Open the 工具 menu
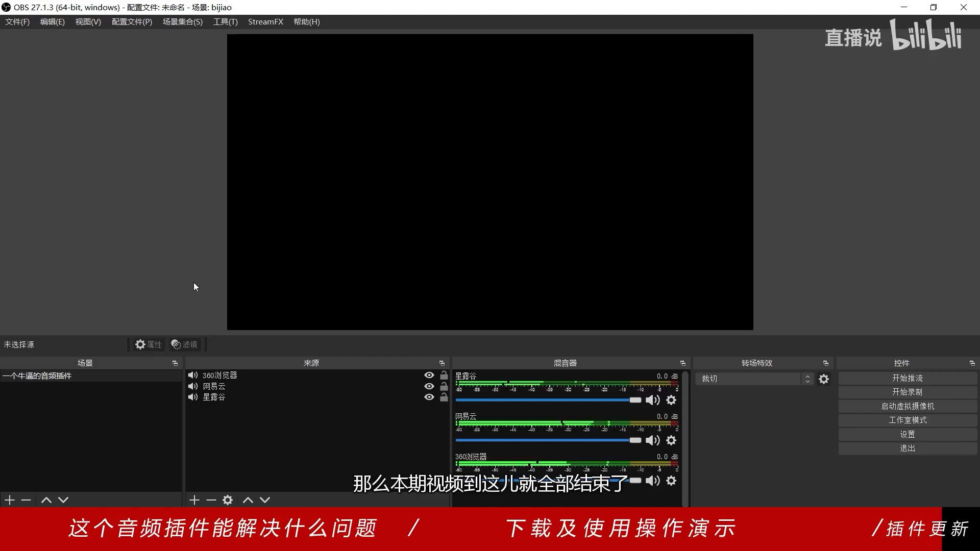The height and width of the screenshot is (551, 980). tap(225, 22)
